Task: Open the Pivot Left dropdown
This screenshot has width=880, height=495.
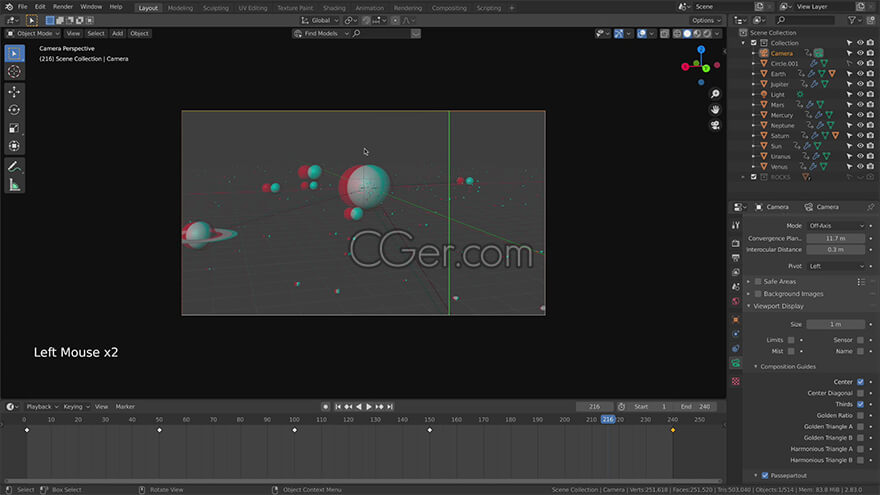Action: 836,266
